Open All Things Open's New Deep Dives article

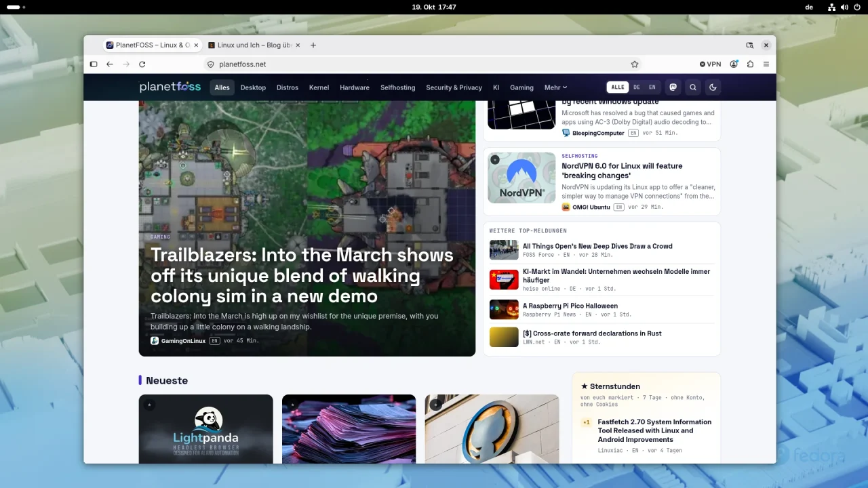click(597, 247)
